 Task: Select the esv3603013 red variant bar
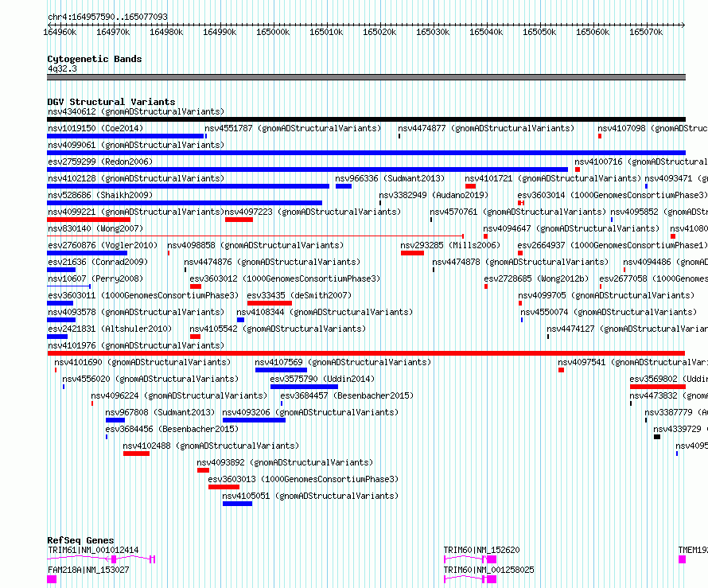(x=224, y=487)
